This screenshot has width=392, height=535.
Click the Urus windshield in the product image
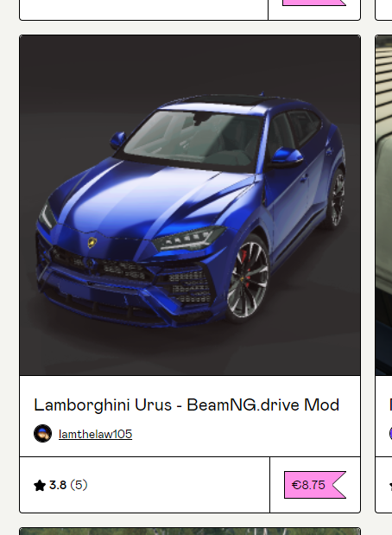point(193,140)
